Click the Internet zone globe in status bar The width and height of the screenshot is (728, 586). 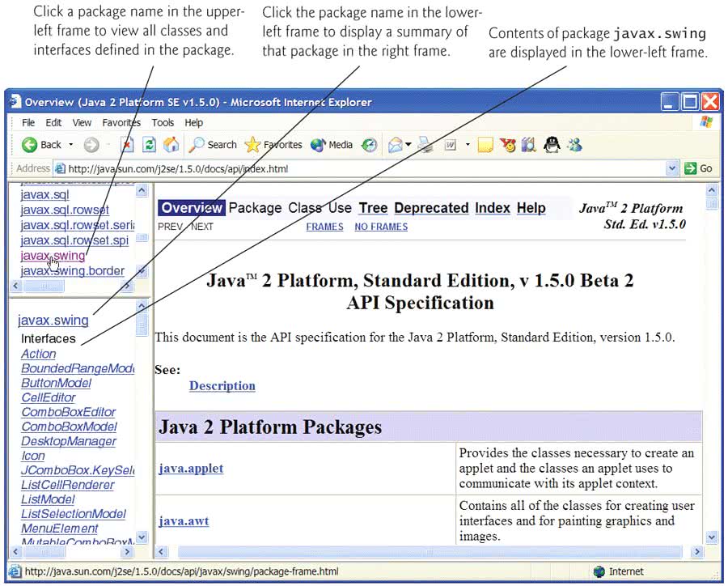click(x=599, y=571)
